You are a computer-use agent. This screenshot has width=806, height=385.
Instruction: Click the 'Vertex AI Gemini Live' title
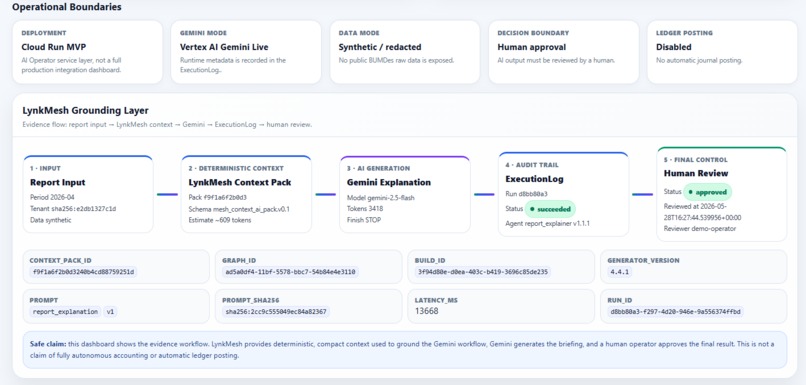point(223,47)
